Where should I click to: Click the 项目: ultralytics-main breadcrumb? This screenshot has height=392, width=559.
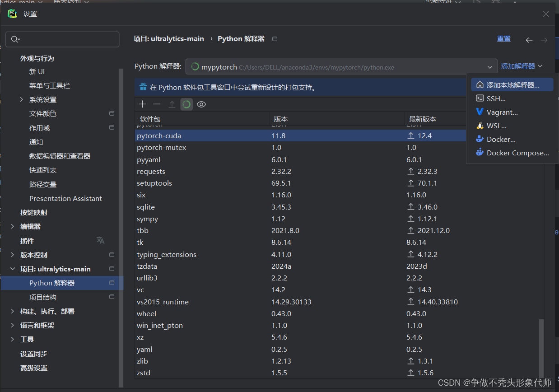[168, 39]
